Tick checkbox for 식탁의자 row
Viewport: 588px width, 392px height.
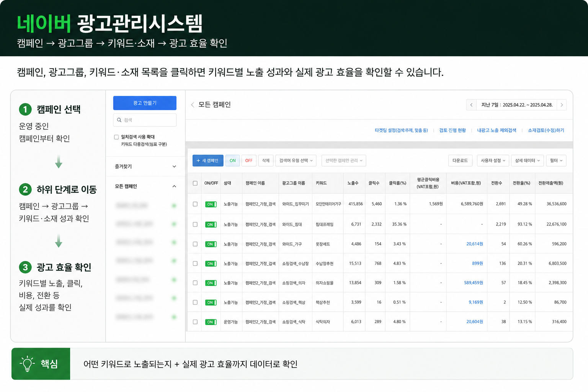(x=195, y=322)
